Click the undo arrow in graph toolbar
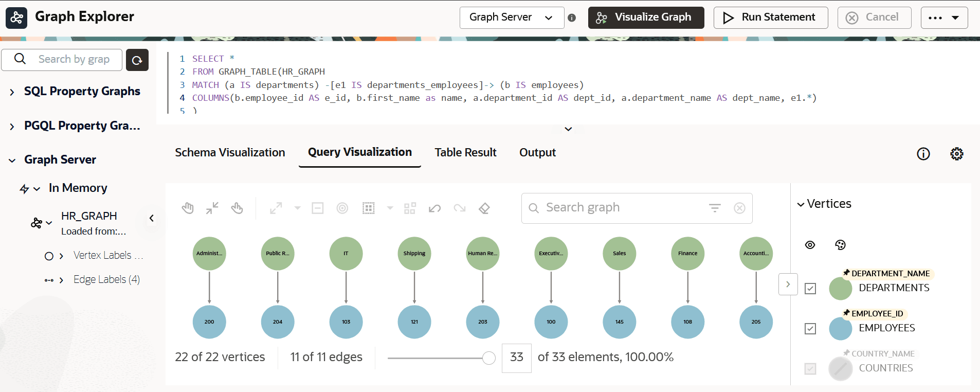The height and width of the screenshot is (392, 980). tap(434, 208)
